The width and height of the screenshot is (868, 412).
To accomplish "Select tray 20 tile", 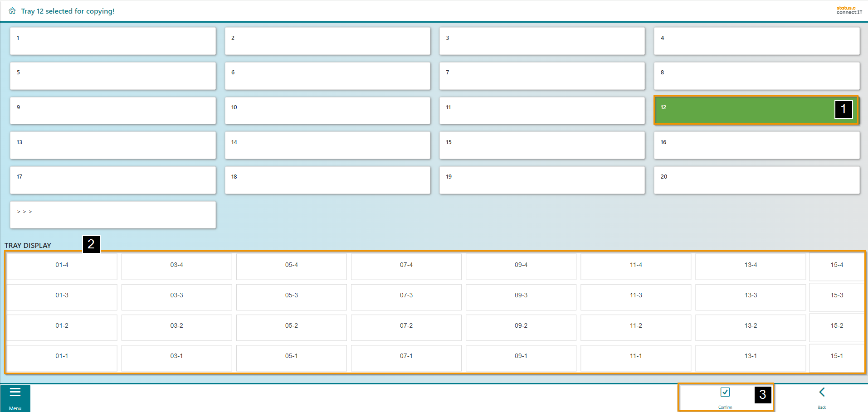I will (756, 180).
